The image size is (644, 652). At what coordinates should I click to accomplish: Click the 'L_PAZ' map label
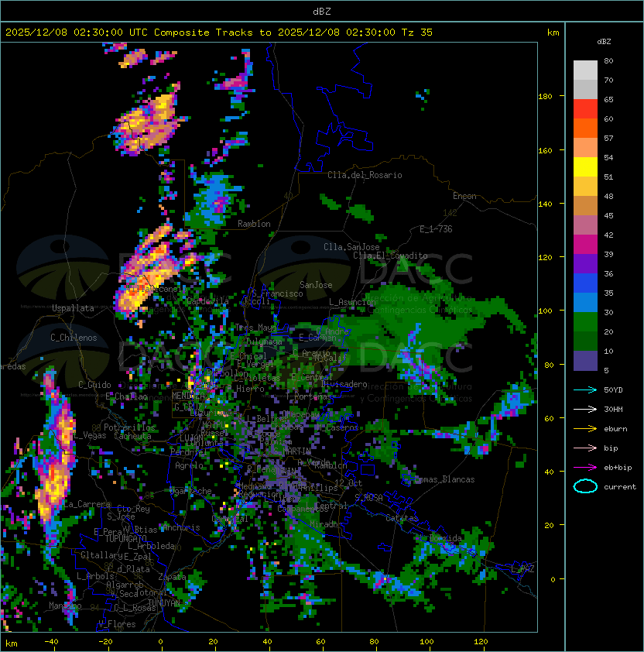(x=522, y=569)
